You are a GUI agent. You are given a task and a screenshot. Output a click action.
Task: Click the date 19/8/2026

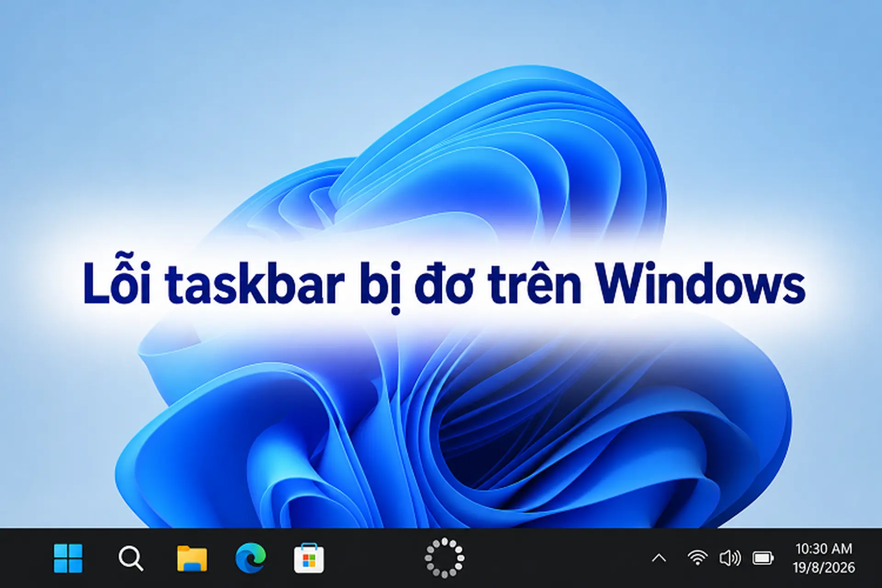point(824,567)
